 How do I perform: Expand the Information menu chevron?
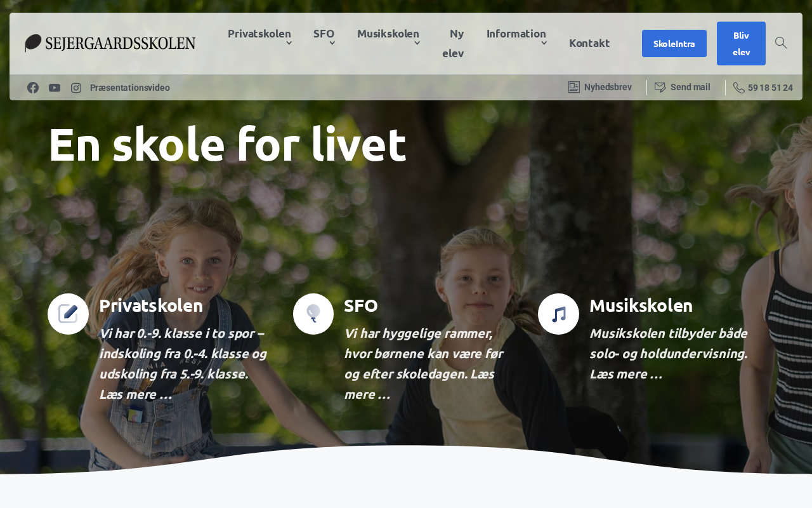tap(544, 43)
